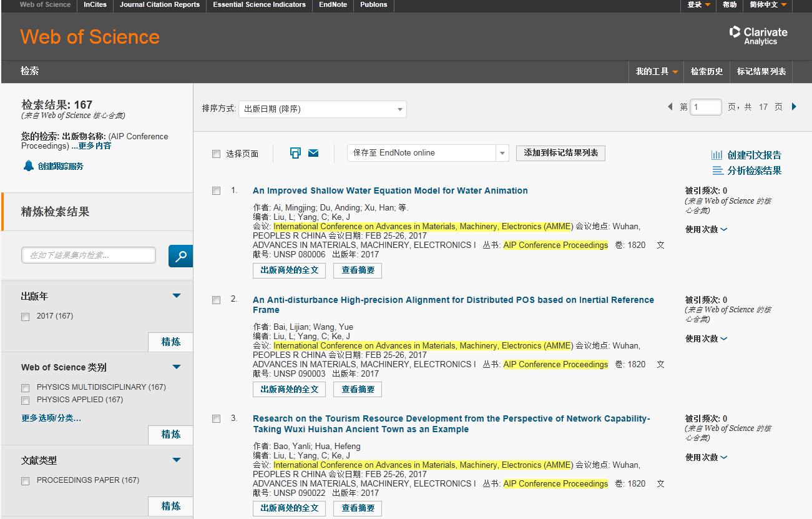
Task: Click the magnifier search button in refine panel
Action: click(180, 255)
